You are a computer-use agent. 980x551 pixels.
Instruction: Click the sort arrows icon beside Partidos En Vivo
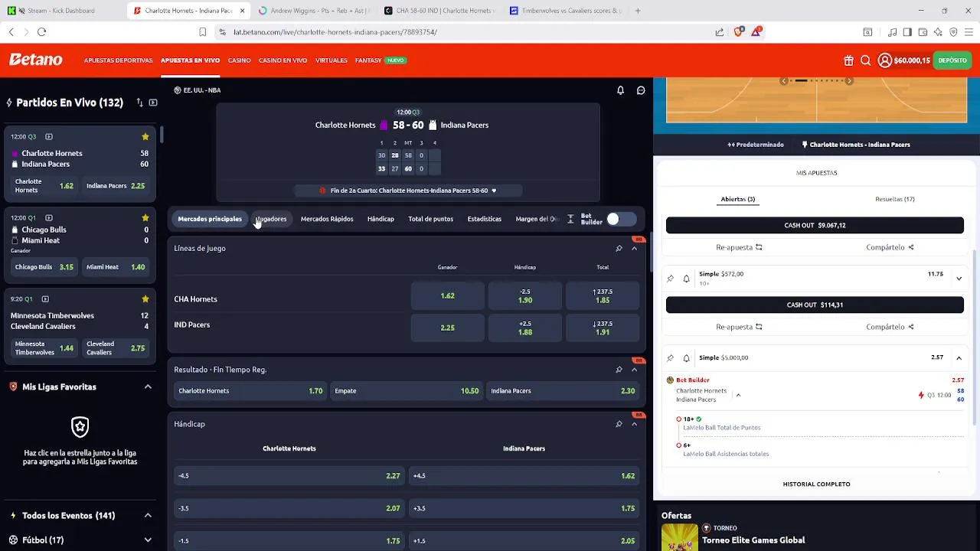pos(139,103)
